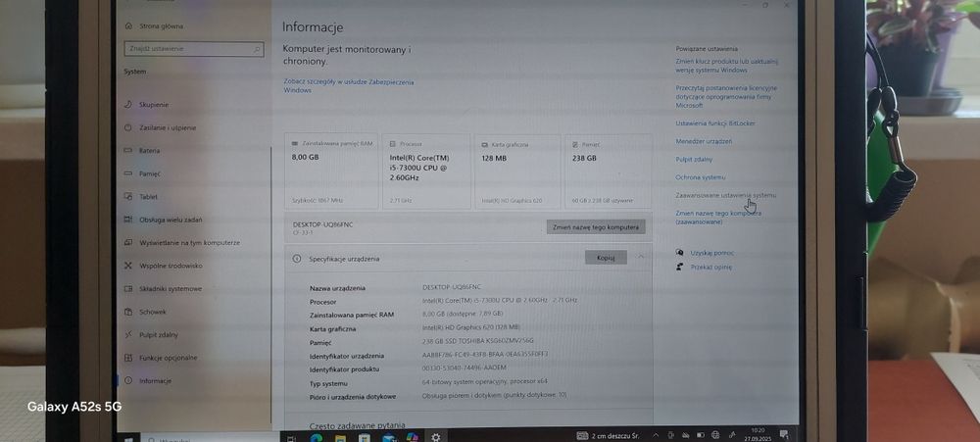Click the Pulpit zdalny icon

coord(128,334)
